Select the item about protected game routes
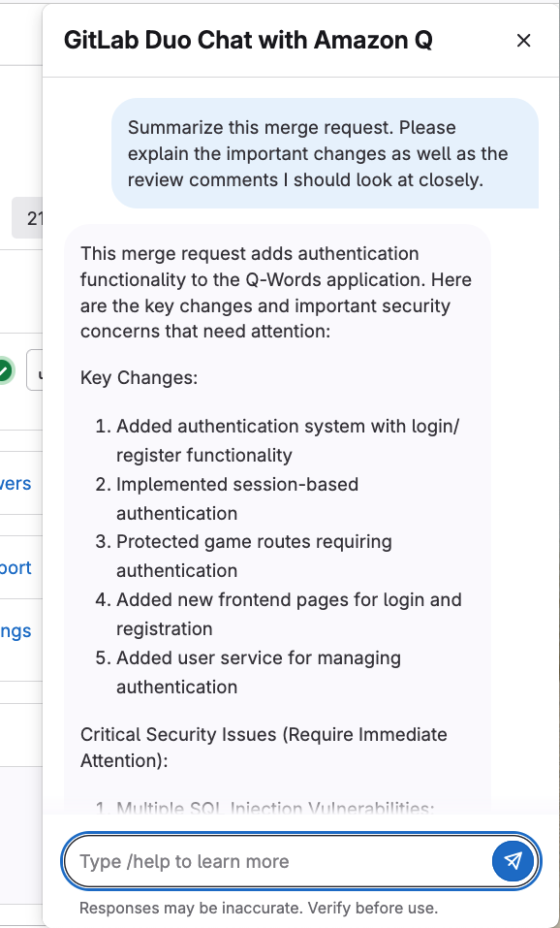Image resolution: width=560 pixels, height=928 pixels. (254, 556)
